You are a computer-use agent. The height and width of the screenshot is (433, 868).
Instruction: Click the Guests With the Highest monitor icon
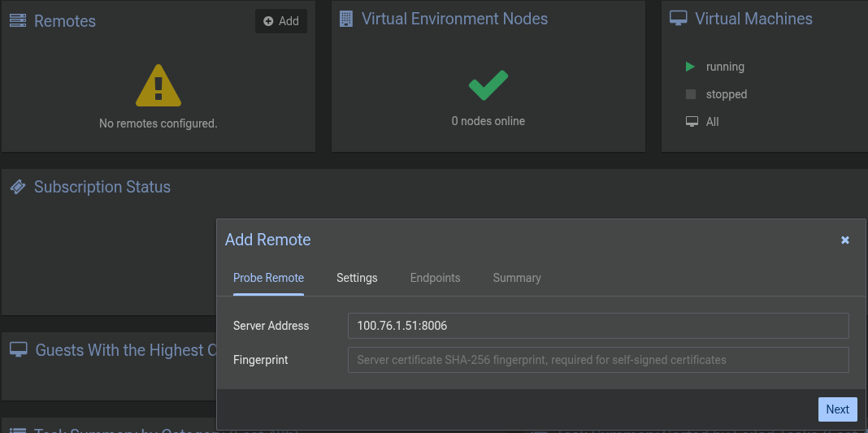[x=18, y=349]
